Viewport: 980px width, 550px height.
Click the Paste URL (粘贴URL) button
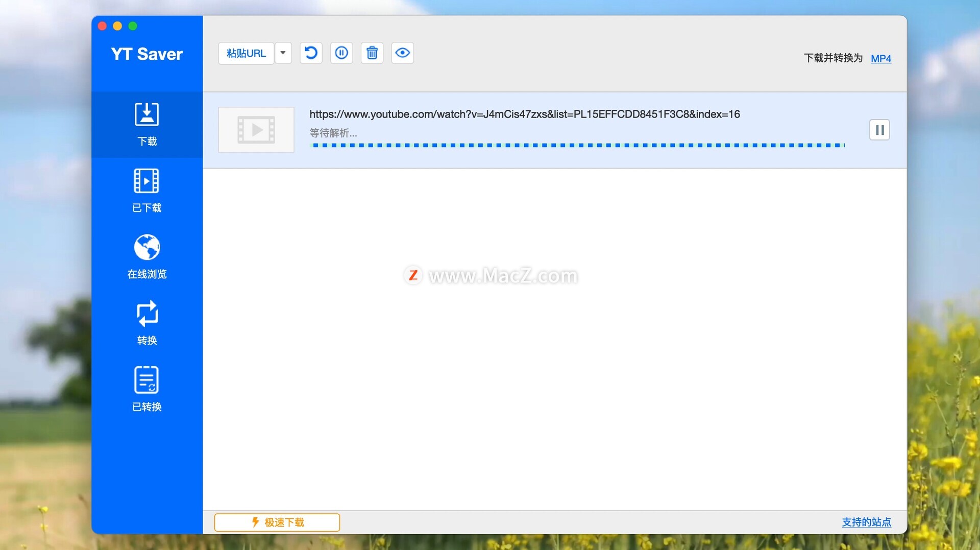tap(246, 53)
